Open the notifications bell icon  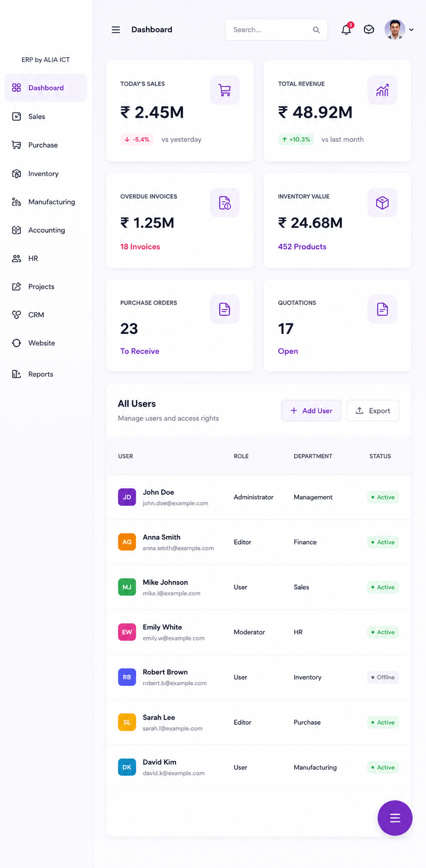[346, 30]
